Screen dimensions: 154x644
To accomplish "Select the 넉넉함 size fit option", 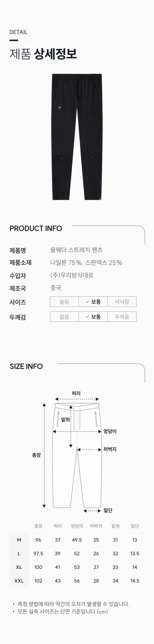I will pyautogui.click(x=122, y=302).
